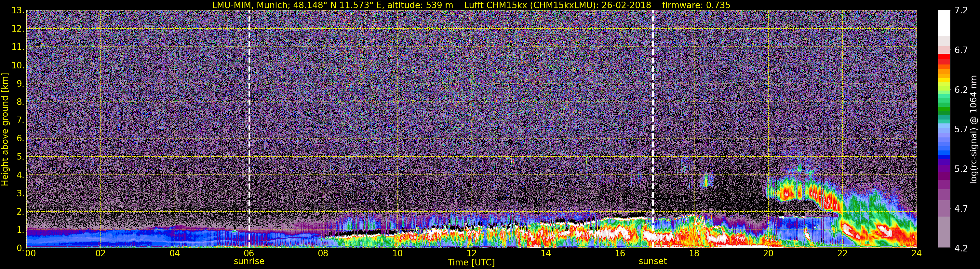Screen dimensions: 980x269
Task: Click the white dashed sunset line
Action: (x=653, y=129)
